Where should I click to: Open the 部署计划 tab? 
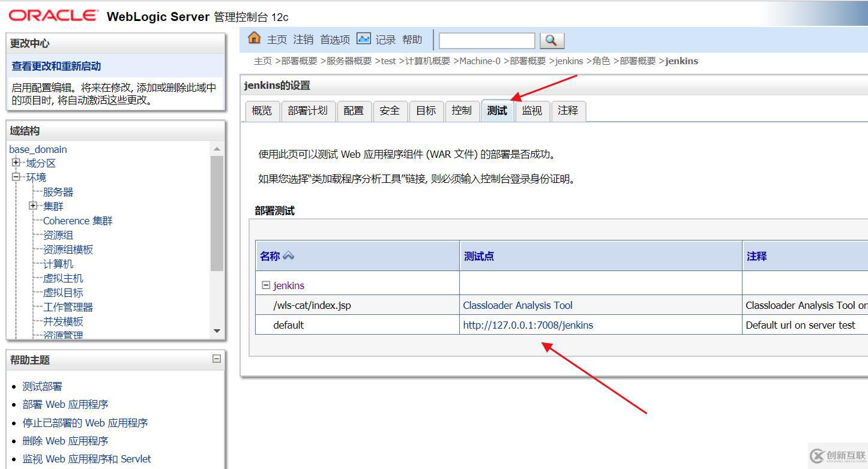(308, 111)
